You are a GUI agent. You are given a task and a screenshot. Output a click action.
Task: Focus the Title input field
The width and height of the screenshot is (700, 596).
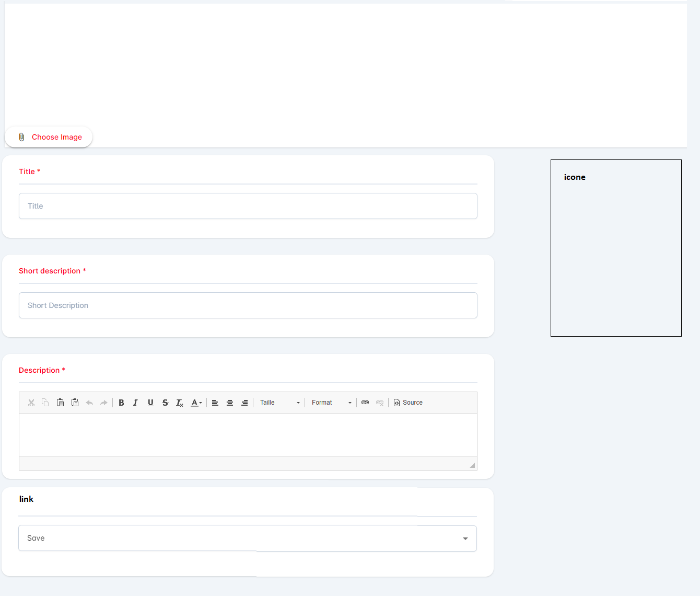point(248,206)
